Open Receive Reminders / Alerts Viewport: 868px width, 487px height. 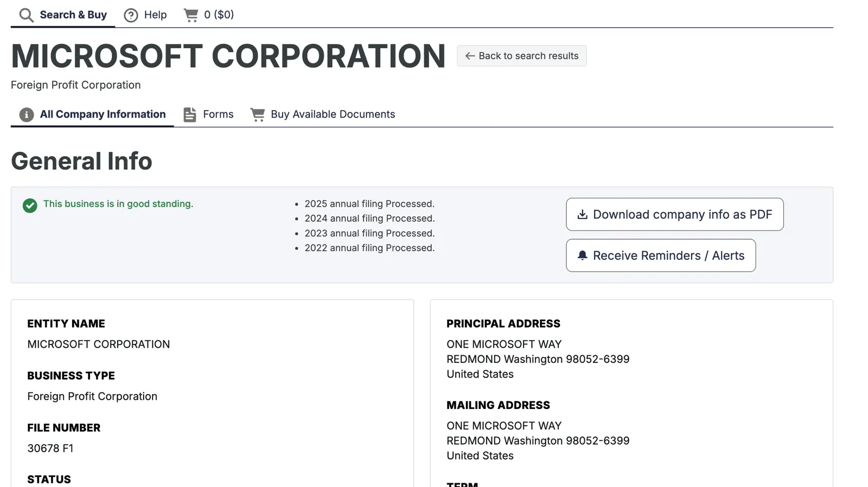(x=661, y=255)
